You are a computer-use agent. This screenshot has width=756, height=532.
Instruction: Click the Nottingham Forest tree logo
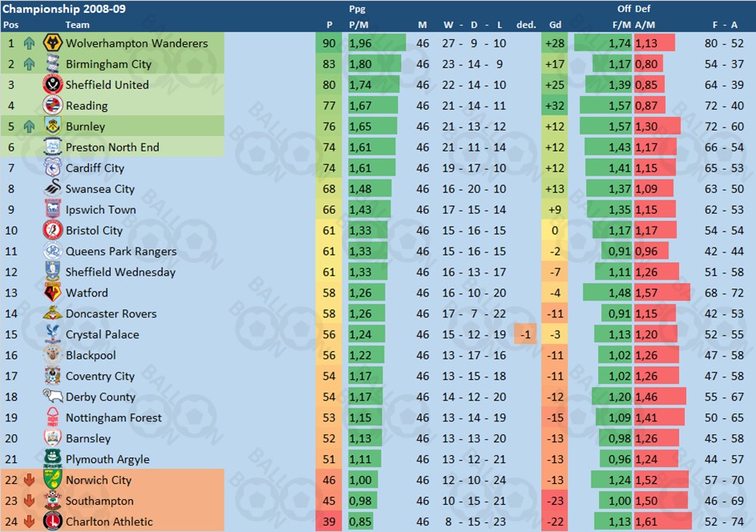(x=53, y=417)
